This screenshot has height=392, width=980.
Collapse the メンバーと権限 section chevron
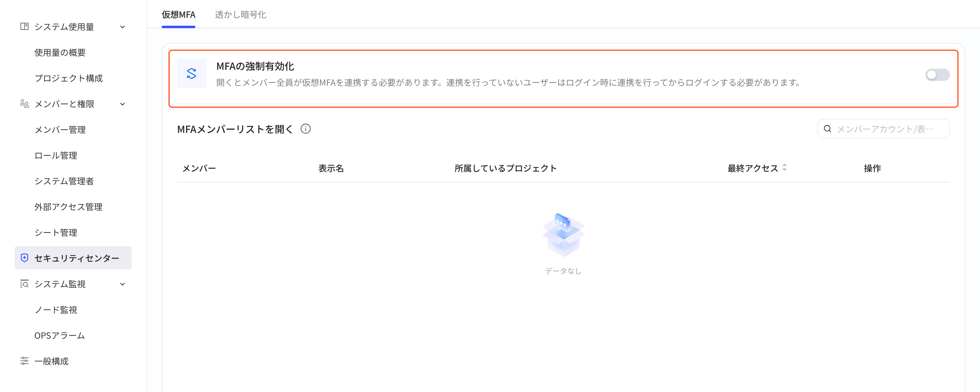[x=123, y=104]
